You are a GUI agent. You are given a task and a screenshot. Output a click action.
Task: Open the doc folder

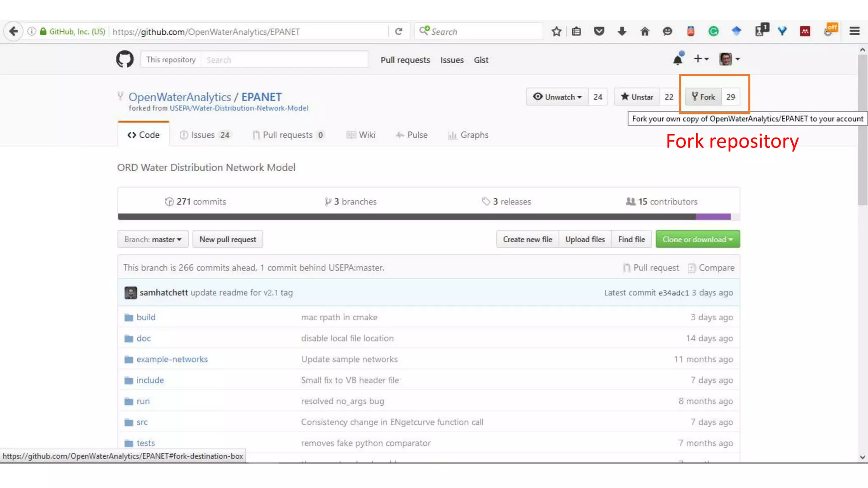[x=144, y=338]
